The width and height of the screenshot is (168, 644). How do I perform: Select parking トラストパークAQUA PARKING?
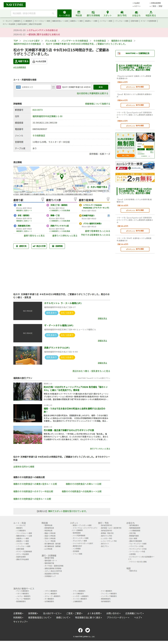[96, 207]
